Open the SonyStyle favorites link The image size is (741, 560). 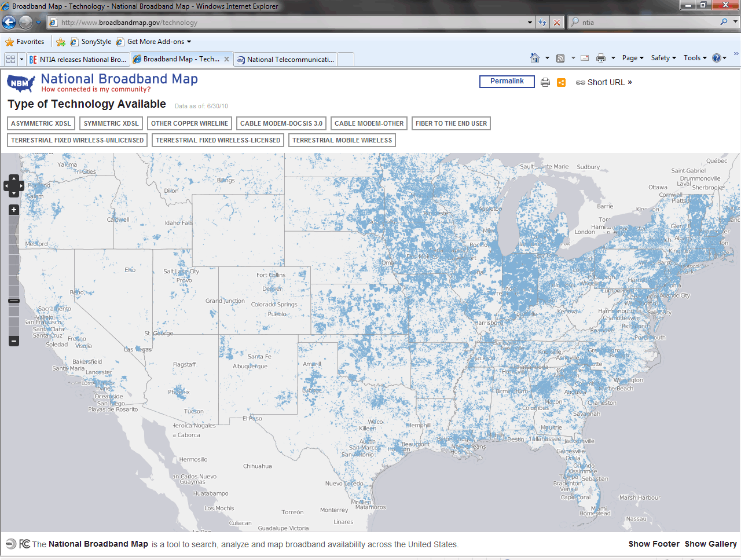tap(90, 42)
